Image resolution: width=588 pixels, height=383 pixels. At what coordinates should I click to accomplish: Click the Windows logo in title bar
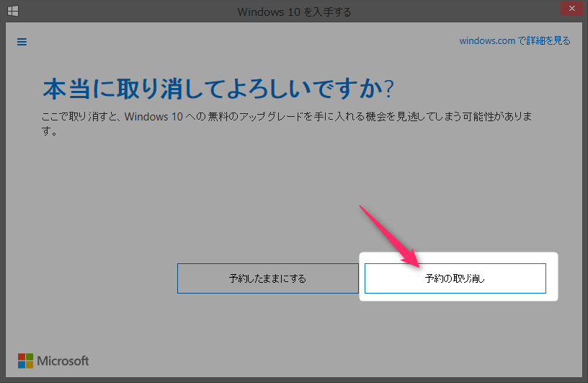pos(13,11)
